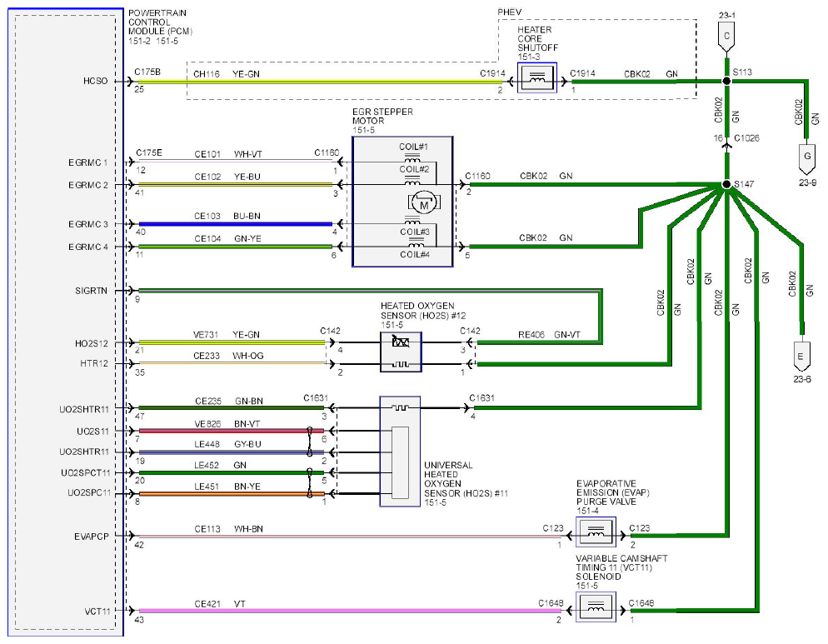Image resolution: width=828 pixels, height=644 pixels.
Task: Click the LE451 BN-YE wire label
Action: pos(227,487)
